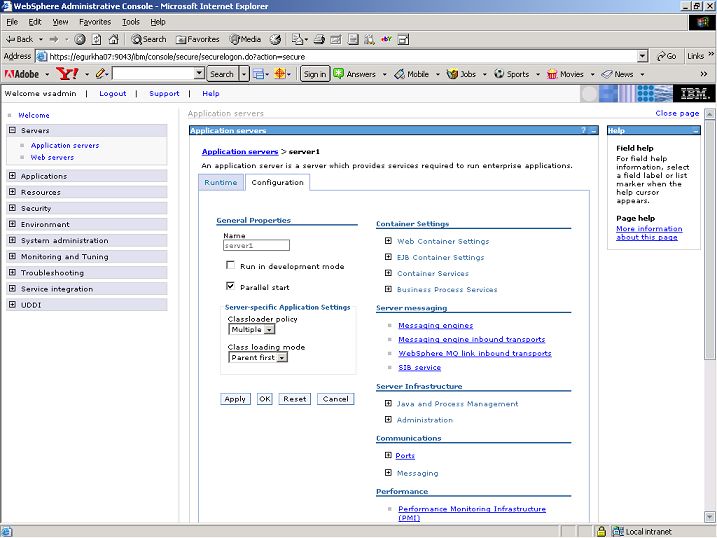Click the Yahoo toolbar pencil icon
The image size is (717, 538).
[101, 74]
